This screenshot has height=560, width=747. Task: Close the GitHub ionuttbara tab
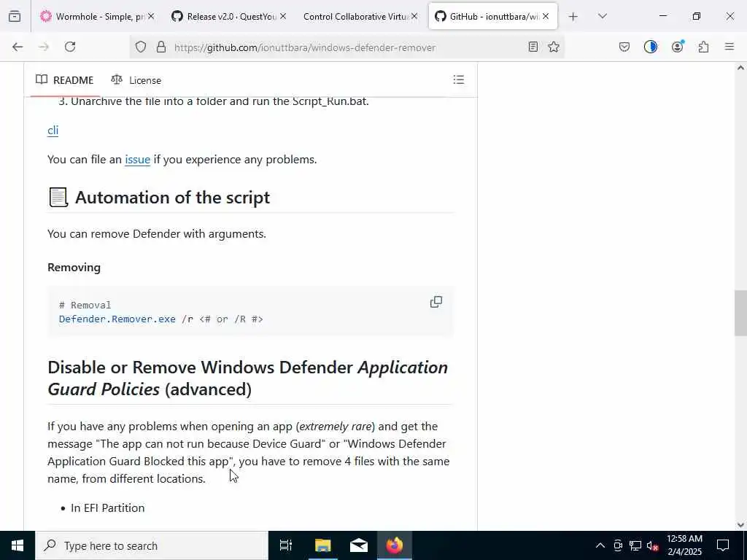546,16
